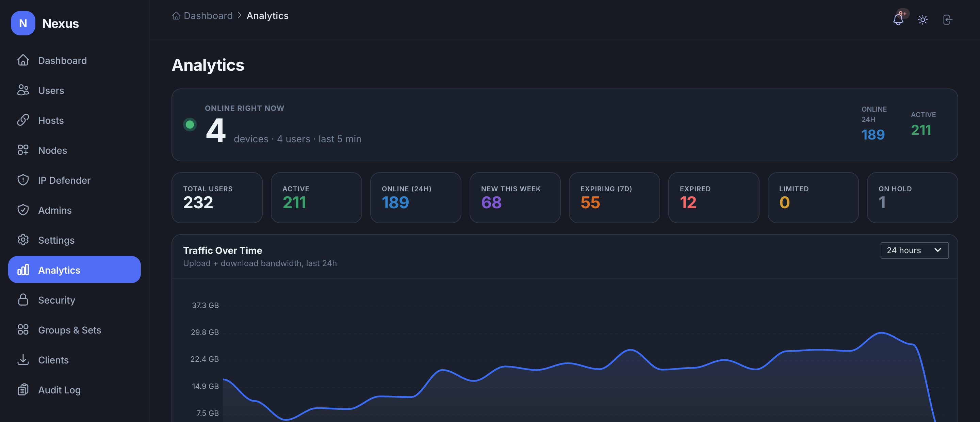The image size is (980, 422).
Task: Click the Nexus logo badge
Action: coord(23,23)
